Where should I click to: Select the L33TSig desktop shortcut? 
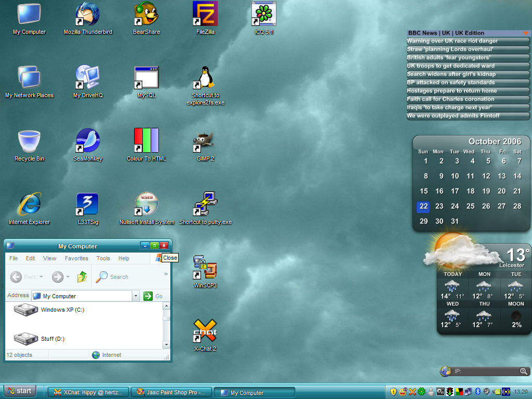pyautogui.click(x=88, y=208)
